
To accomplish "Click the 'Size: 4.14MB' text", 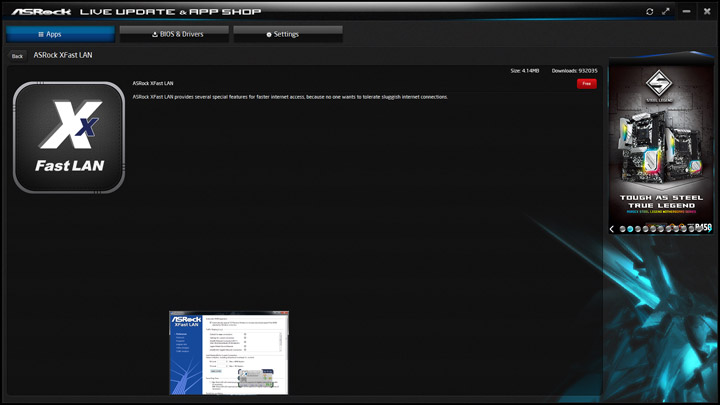I will point(525,71).
